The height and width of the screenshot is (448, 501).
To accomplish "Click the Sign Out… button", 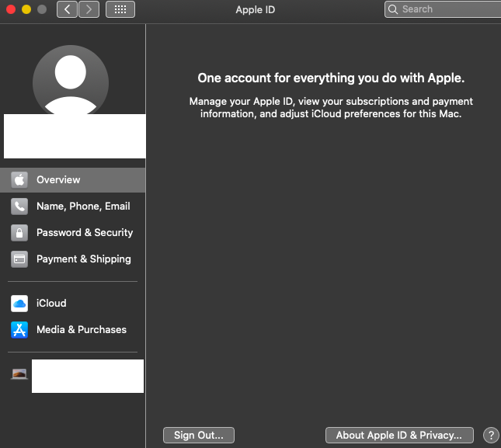I will [199, 436].
